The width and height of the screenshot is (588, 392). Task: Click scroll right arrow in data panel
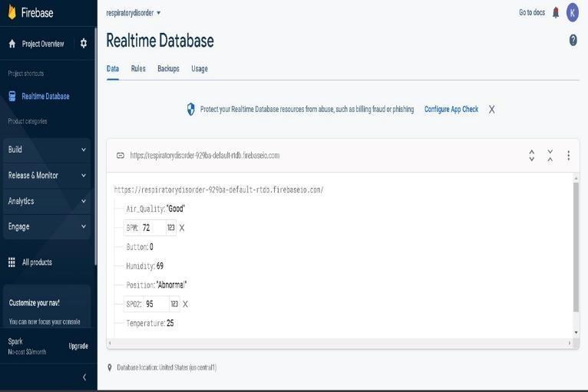point(570,343)
